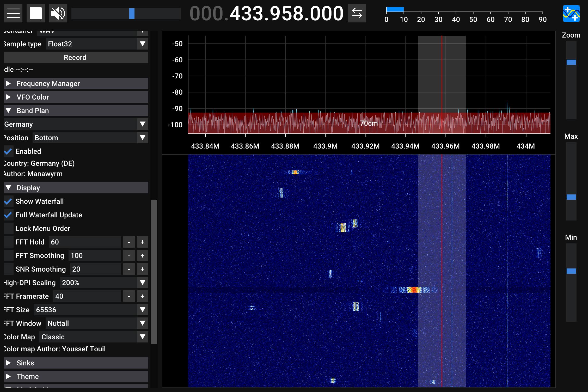
Task: Click the SNR Smoothing value field 20
Action: pos(95,269)
